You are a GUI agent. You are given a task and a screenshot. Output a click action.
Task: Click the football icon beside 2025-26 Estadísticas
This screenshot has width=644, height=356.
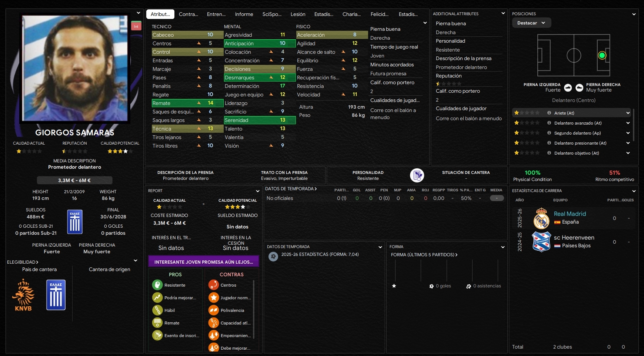(x=273, y=256)
